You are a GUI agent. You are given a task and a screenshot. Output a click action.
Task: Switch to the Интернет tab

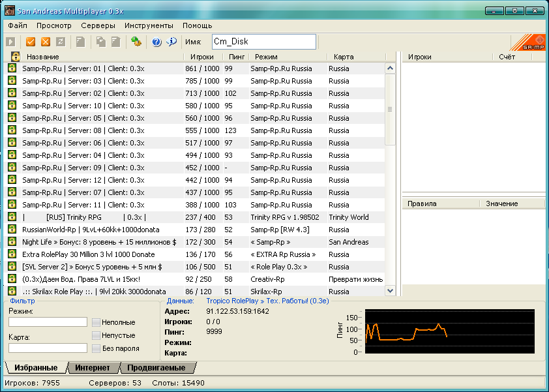(x=93, y=368)
